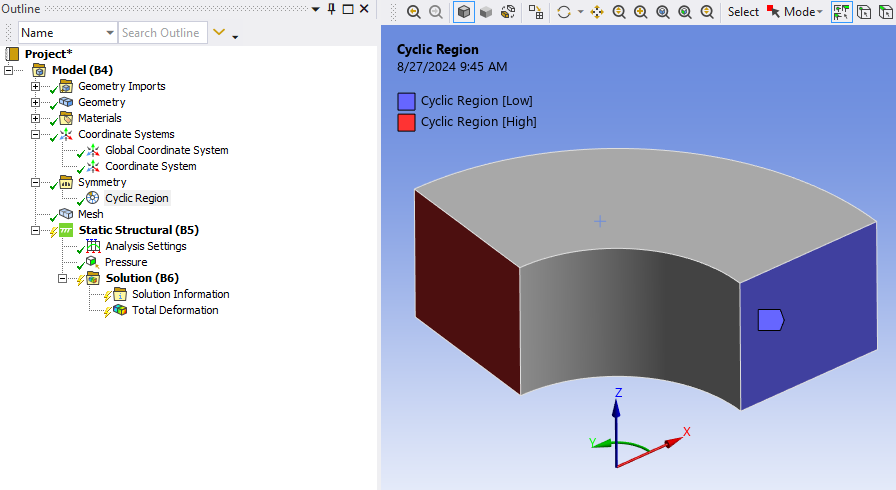Image resolution: width=896 pixels, height=490 pixels.
Task: Toggle Wireframe display mode icon
Action: coord(508,12)
